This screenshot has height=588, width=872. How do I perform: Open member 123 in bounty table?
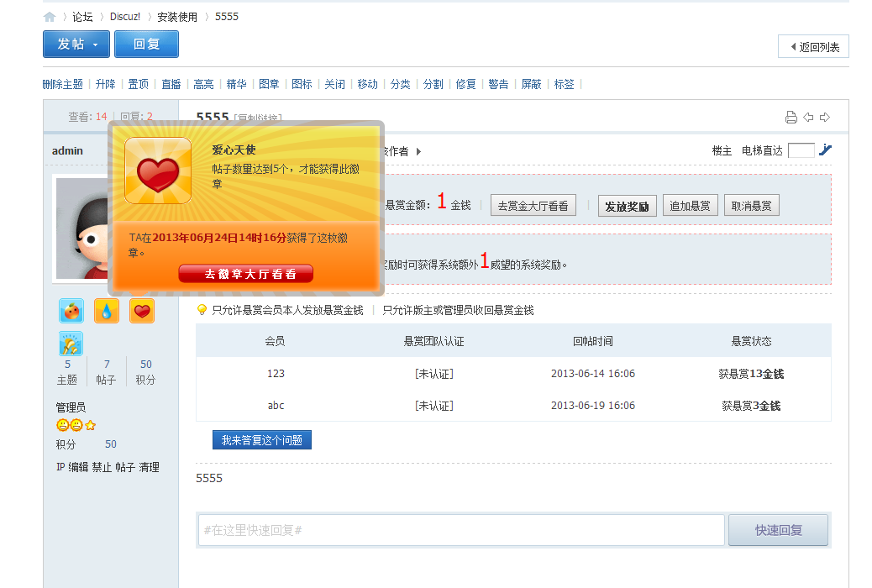click(x=276, y=373)
